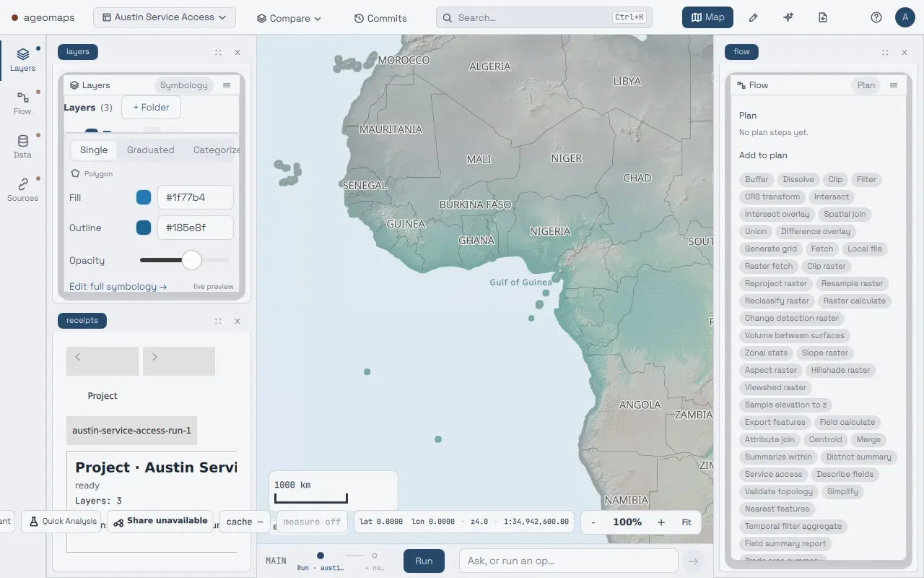Click the drag handle of flow panel

(x=885, y=52)
